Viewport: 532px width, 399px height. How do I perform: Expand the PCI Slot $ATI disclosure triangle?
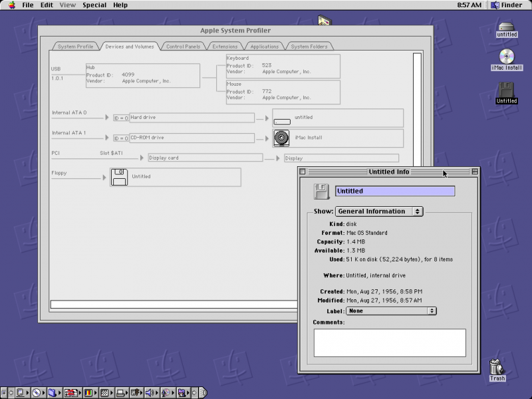pyautogui.click(x=142, y=158)
